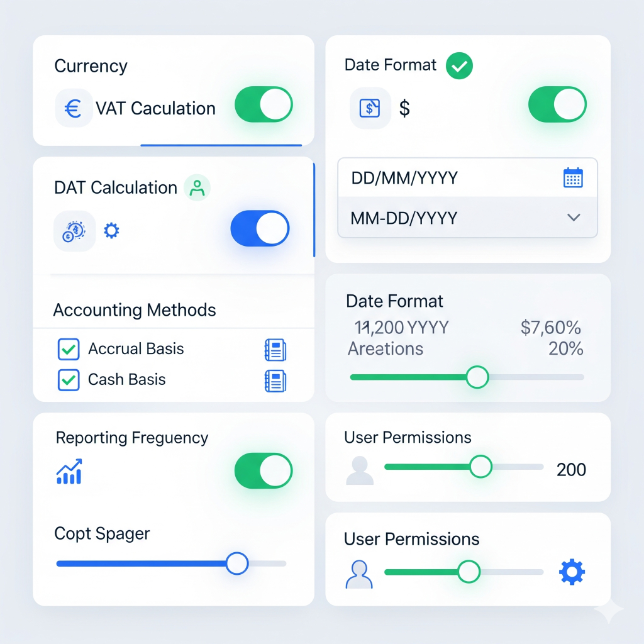Toggle the VAT Calculation switch
The image size is (644, 644).
pyautogui.click(x=264, y=105)
